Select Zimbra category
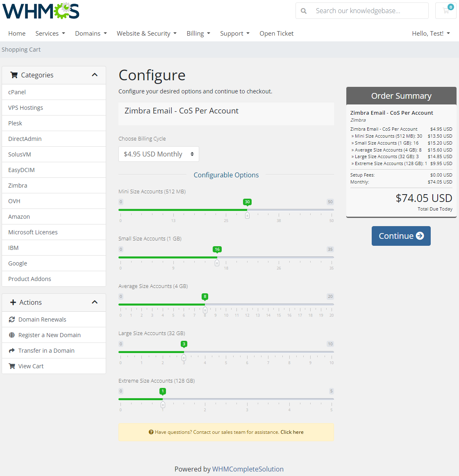 point(54,186)
